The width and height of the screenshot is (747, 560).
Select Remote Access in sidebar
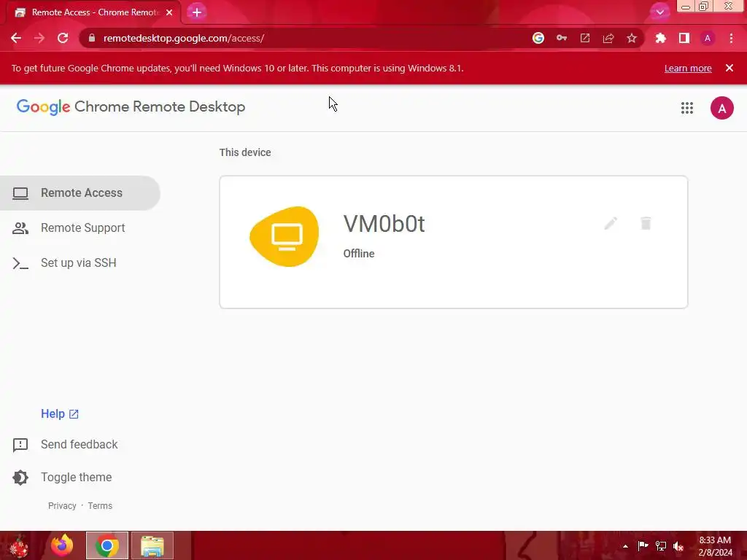click(x=80, y=192)
